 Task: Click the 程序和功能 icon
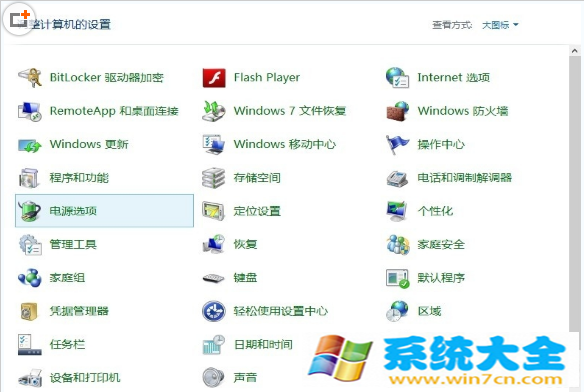29,178
